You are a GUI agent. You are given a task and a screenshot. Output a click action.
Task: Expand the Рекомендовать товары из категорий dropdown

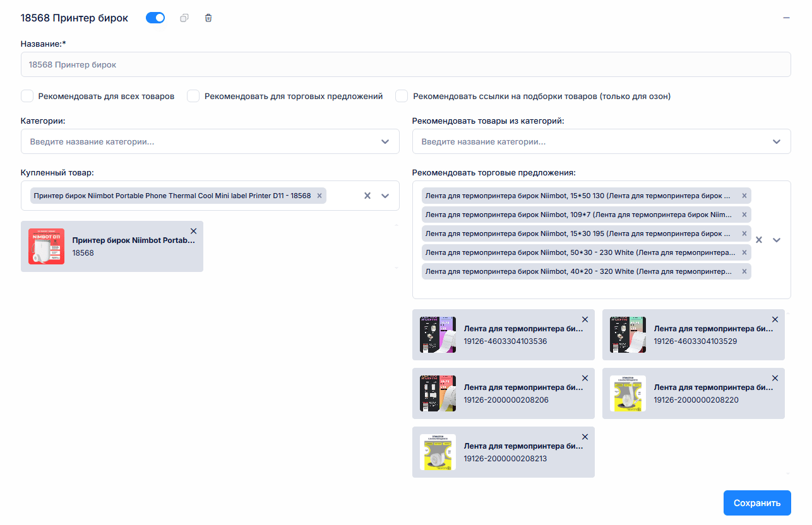(x=777, y=142)
